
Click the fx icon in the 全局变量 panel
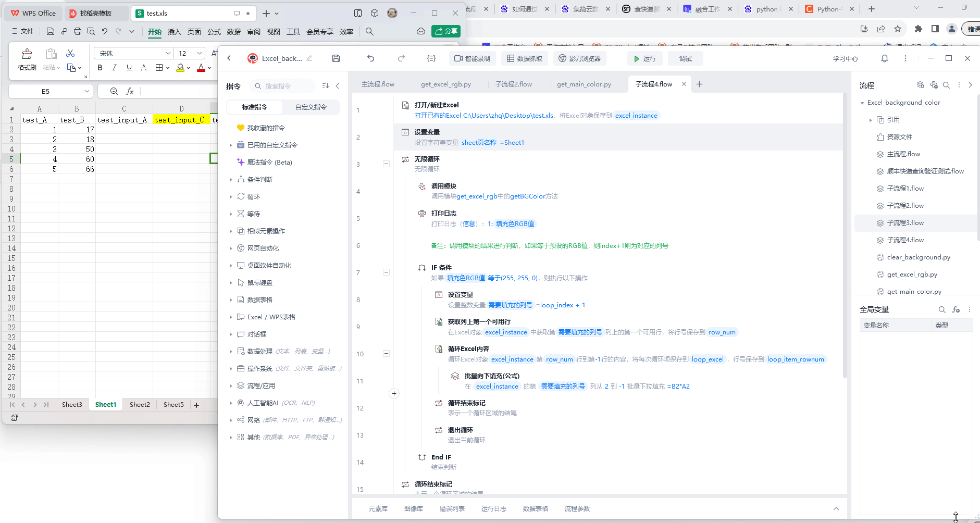[x=956, y=309]
